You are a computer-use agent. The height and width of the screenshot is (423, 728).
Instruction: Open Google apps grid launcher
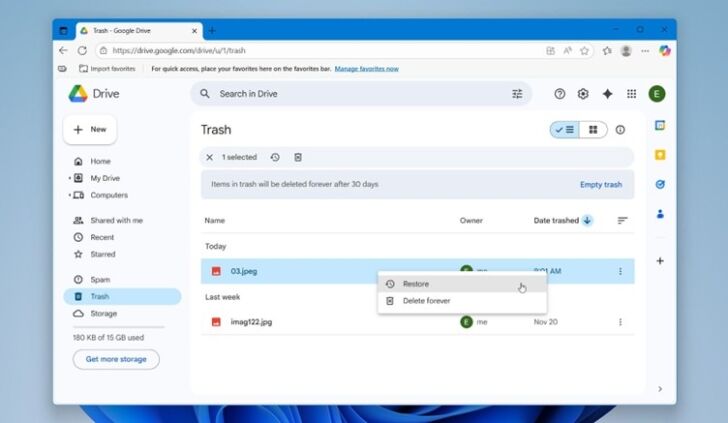(x=631, y=94)
